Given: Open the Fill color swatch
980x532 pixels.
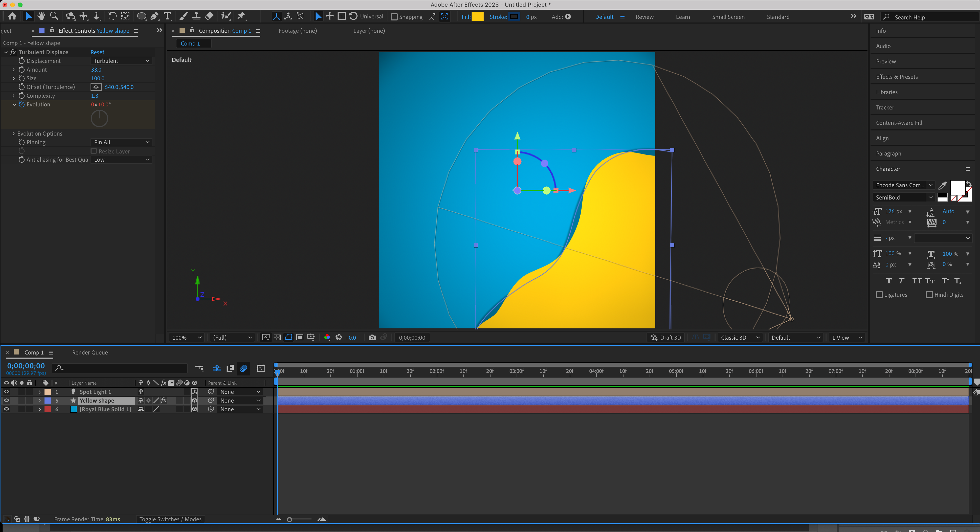Looking at the screenshot, I should pyautogui.click(x=478, y=16).
